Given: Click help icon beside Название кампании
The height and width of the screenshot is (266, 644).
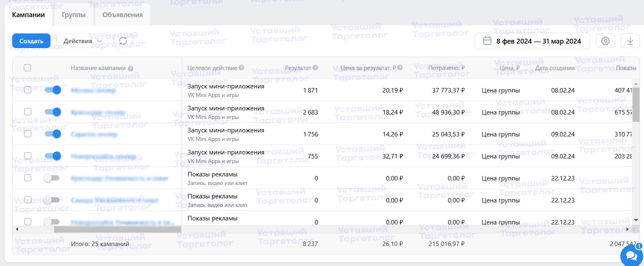Looking at the screenshot, I should [x=131, y=68].
